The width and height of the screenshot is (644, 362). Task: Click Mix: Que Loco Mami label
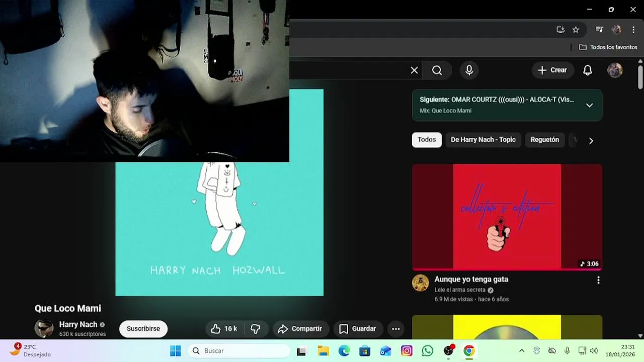[445, 111]
